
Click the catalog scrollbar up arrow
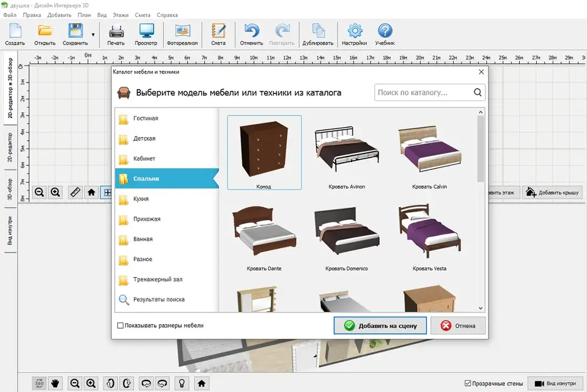tap(481, 113)
